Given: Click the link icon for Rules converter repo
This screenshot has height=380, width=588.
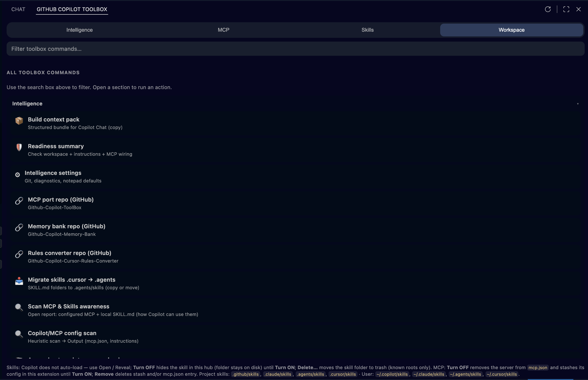Looking at the screenshot, I should (19, 254).
